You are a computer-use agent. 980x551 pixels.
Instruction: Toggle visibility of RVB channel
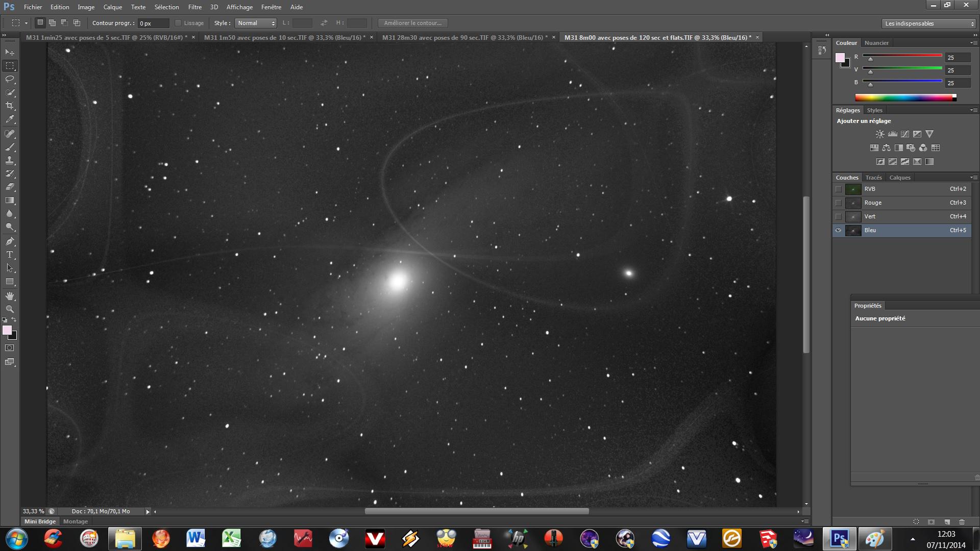click(x=838, y=189)
